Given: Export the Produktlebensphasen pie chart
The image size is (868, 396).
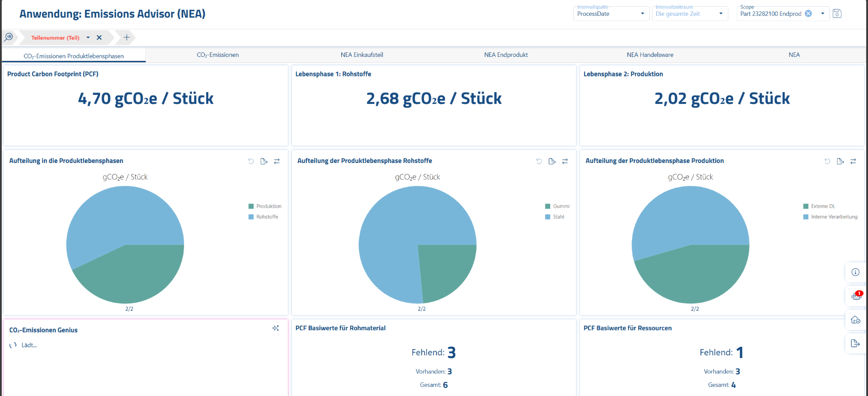Looking at the screenshot, I should pyautogui.click(x=264, y=161).
